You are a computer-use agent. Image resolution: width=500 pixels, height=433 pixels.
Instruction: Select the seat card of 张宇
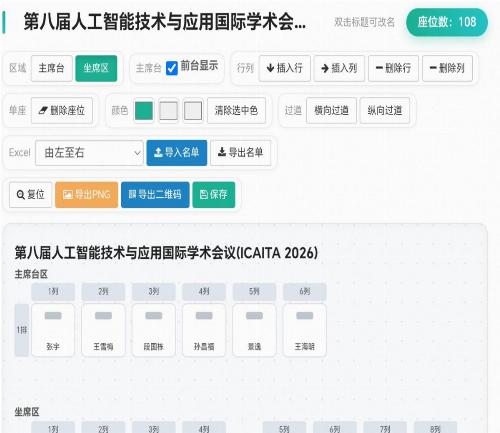click(x=53, y=330)
